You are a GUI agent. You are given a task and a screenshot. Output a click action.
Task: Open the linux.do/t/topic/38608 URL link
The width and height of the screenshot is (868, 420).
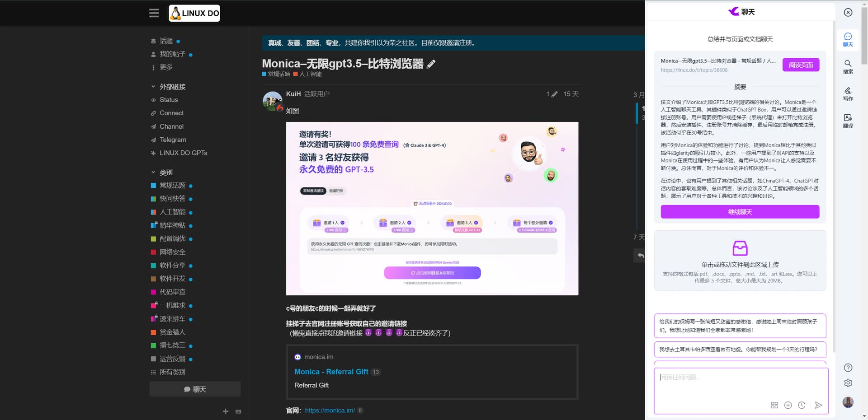coord(694,70)
